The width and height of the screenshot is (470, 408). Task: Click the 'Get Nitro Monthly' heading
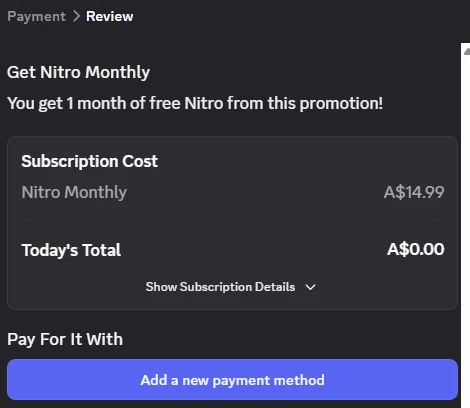78,72
